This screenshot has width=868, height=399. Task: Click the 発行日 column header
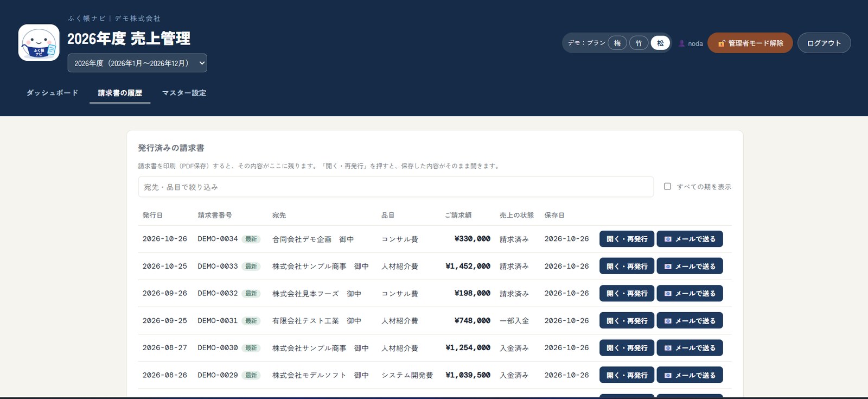click(152, 215)
